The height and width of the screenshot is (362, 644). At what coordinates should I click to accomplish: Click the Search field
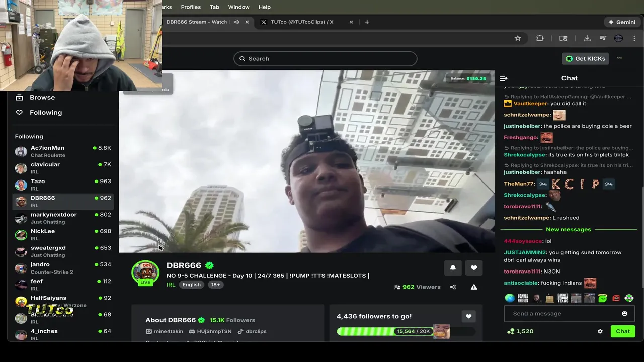(325, 59)
